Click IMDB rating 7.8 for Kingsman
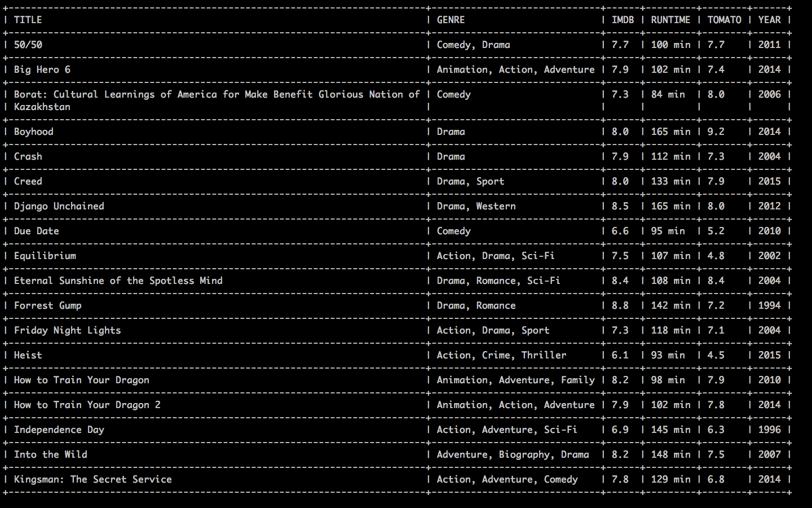The image size is (812, 508). pos(620,479)
